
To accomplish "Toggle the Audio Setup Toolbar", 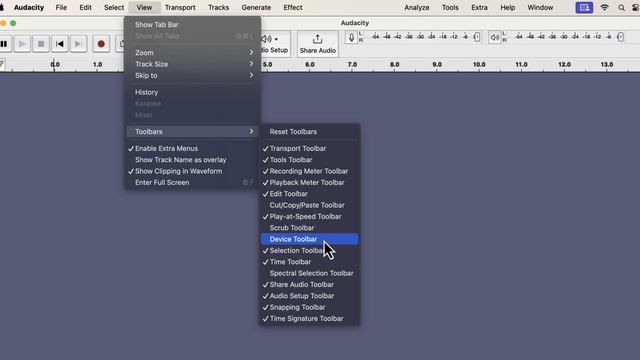I will [x=309, y=296].
